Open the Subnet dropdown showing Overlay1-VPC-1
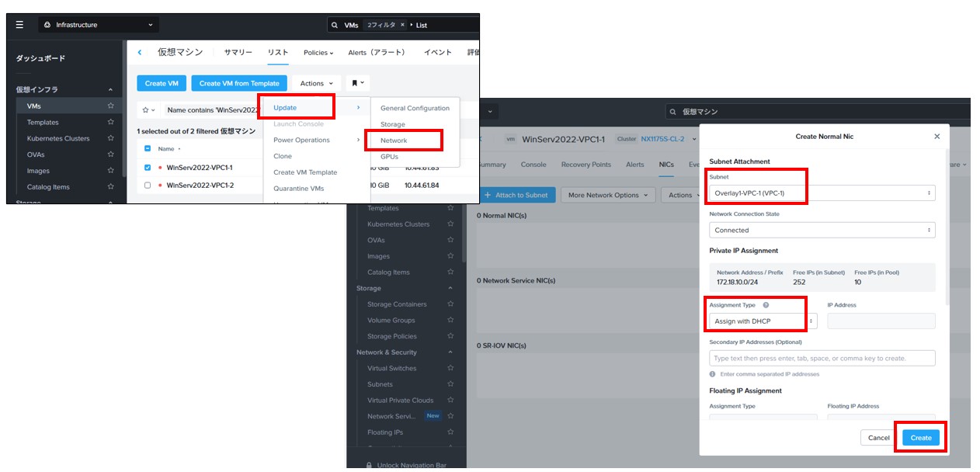 tap(822, 193)
